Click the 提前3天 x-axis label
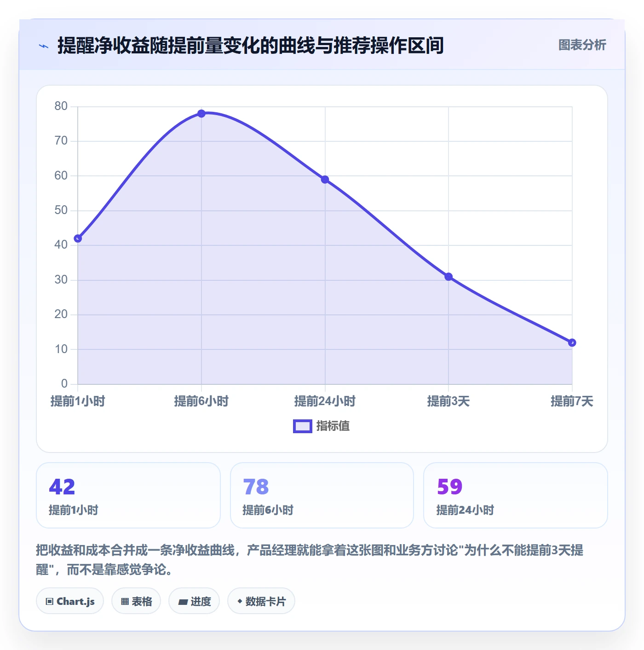The width and height of the screenshot is (644, 650). 448,401
